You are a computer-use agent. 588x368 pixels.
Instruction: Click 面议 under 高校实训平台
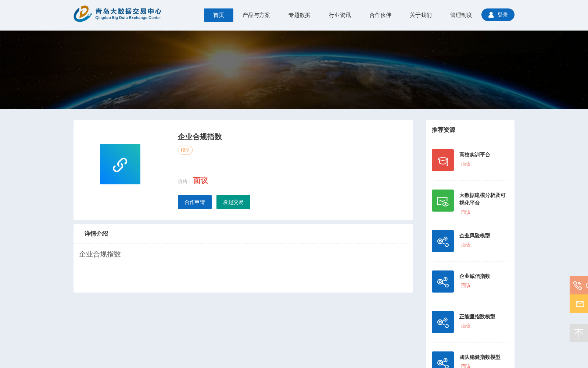point(466,164)
